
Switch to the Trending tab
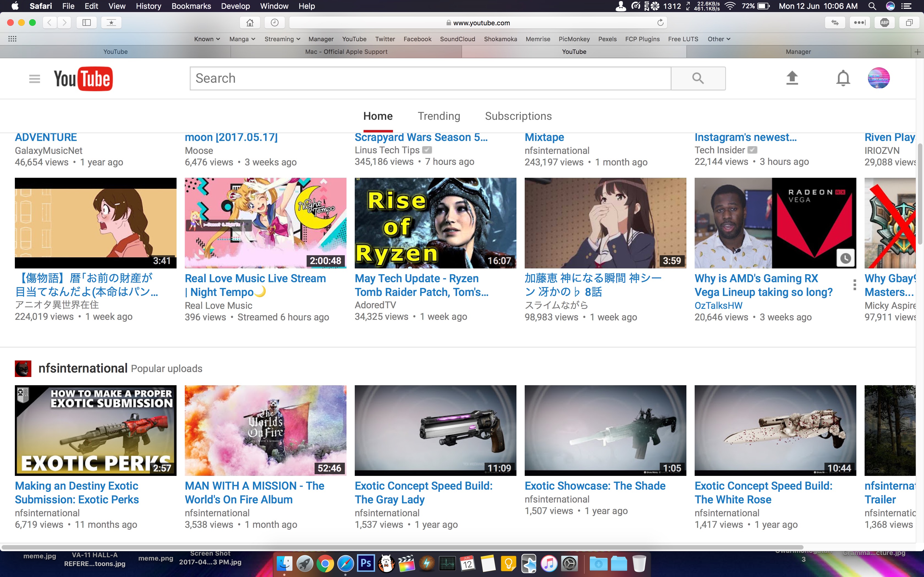[x=439, y=116]
